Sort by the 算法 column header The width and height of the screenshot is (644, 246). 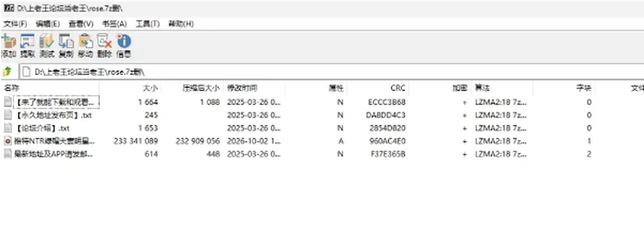click(502, 88)
